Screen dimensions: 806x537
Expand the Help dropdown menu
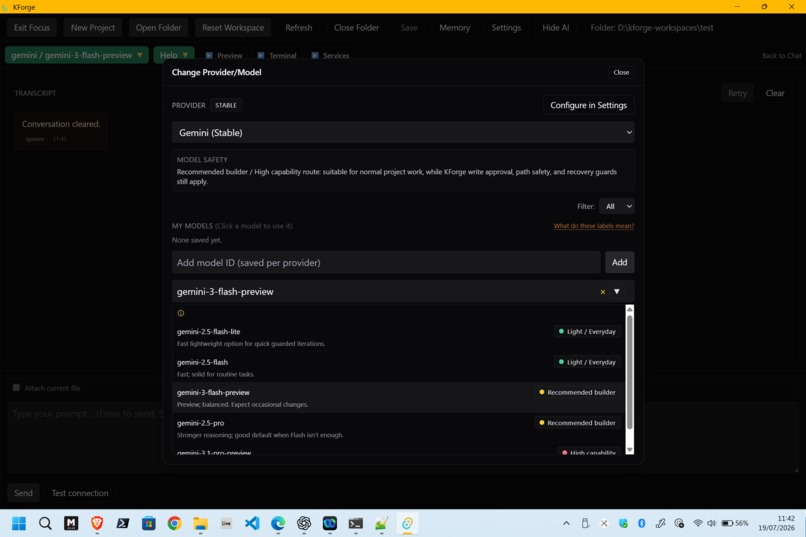click(x=174, y=55)
